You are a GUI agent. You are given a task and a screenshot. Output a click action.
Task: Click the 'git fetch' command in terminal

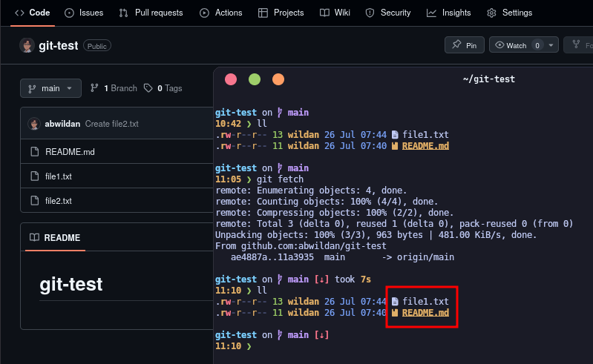click(280, 179)
